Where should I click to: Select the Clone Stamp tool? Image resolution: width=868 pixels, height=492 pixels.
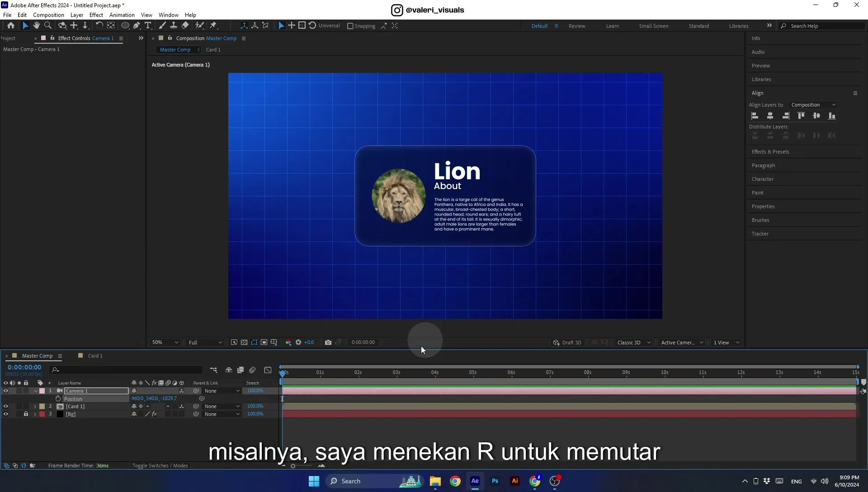coord(174,26)
